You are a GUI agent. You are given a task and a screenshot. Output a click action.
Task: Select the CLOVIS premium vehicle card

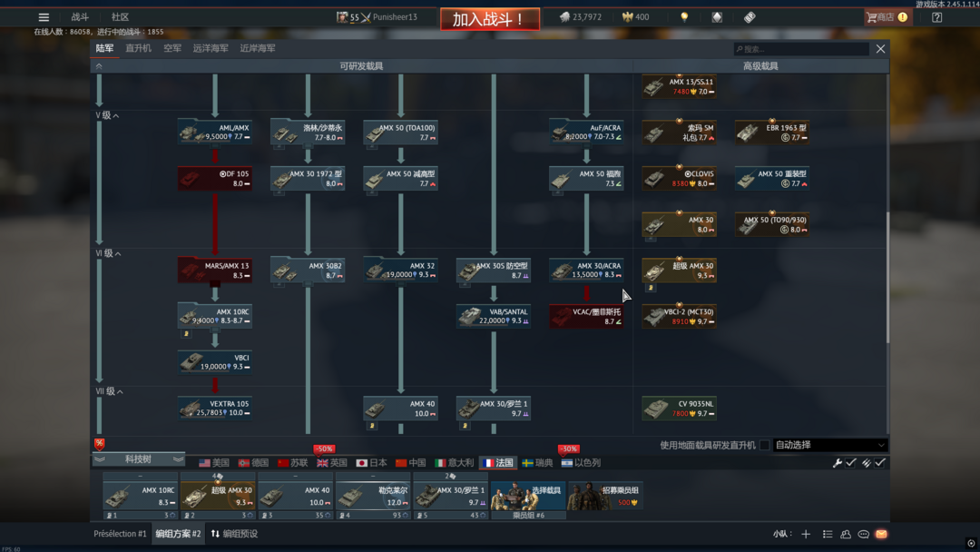pyautogui.click(x=680, y=178)
